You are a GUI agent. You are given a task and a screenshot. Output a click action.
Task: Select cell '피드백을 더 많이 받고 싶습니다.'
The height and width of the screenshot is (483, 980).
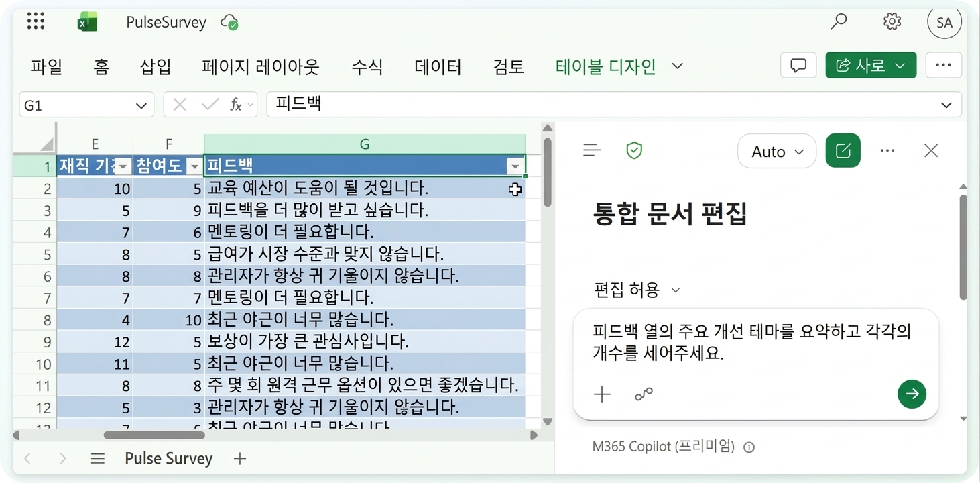click(x=365, y=211)
